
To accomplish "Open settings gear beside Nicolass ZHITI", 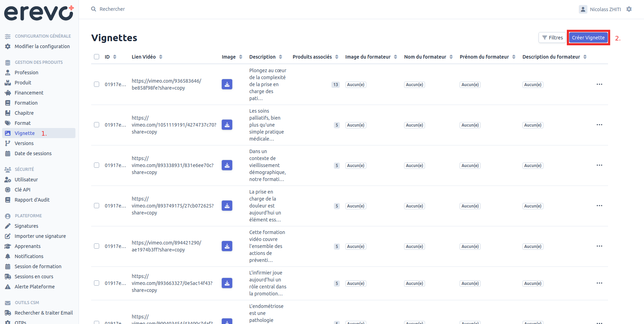I will [x=629, y=9].
